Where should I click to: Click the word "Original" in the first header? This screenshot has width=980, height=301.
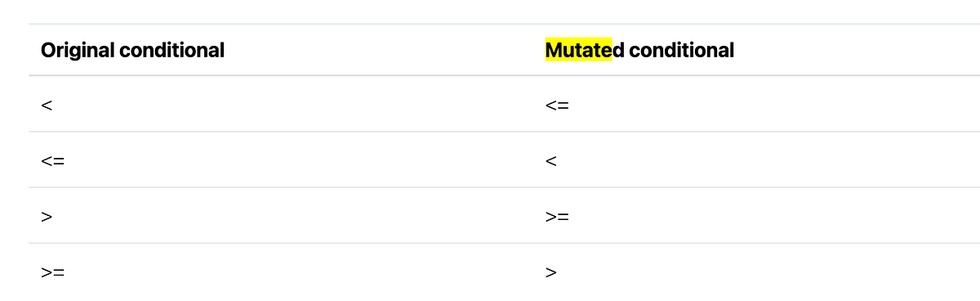[x=78, y=51]
